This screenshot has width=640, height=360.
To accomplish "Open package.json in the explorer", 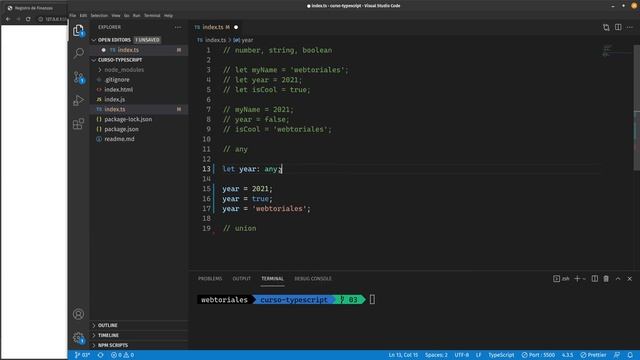I will pos(121,129).
